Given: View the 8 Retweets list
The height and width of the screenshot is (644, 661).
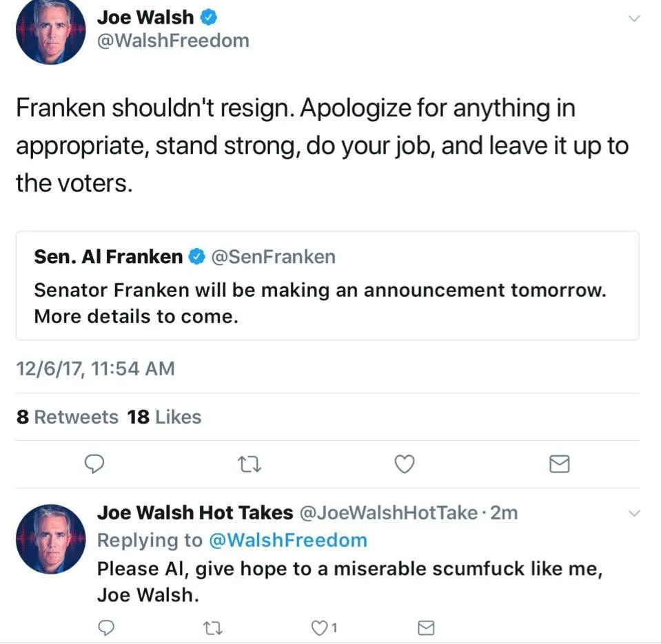Looking at the screenshot, I should (68, 417).
